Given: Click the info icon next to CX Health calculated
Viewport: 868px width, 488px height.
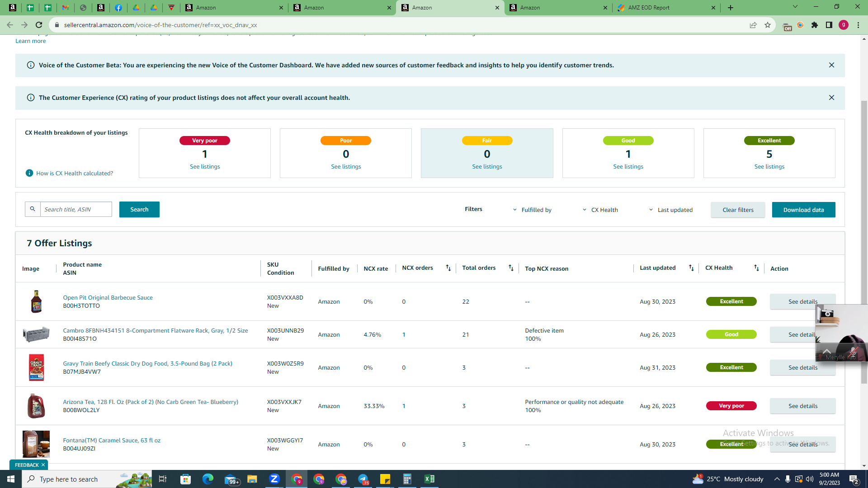Looking at the screenshot, I should [29, 173].
